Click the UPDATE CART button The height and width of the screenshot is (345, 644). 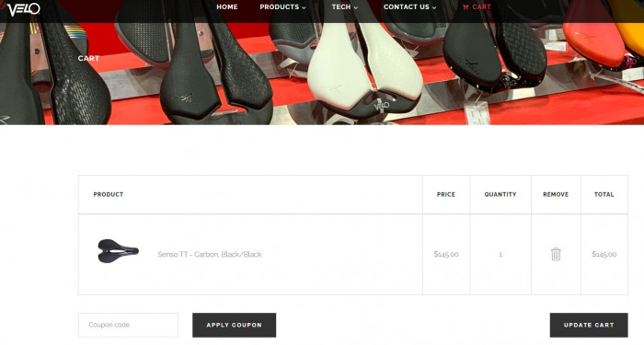pyautogui.click(x=589, y=325)
